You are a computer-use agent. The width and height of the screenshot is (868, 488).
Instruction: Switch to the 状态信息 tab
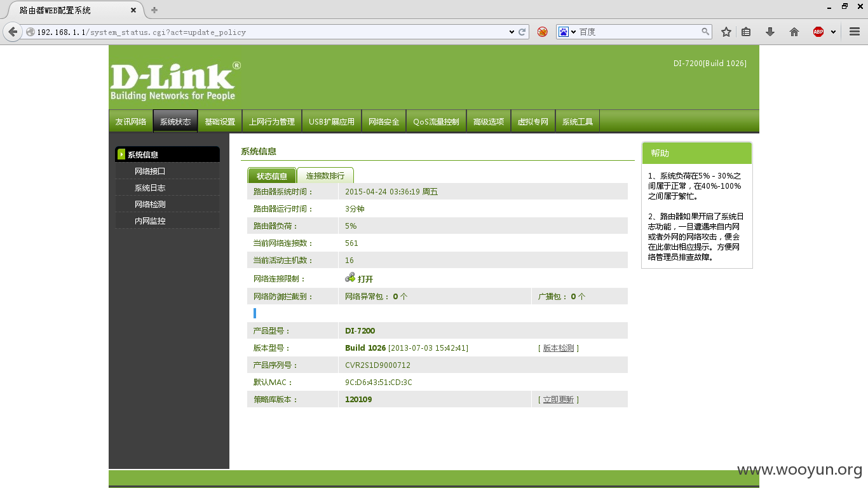272,176
